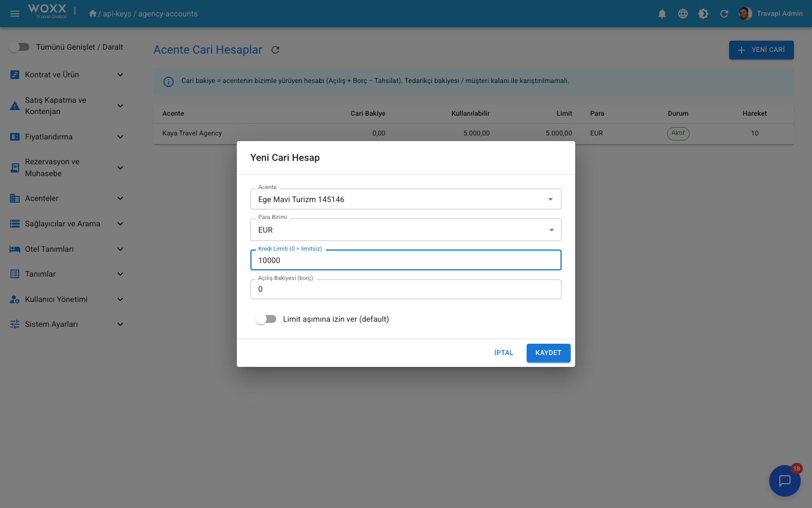Click the top bar refresh icon

[724, 14]
